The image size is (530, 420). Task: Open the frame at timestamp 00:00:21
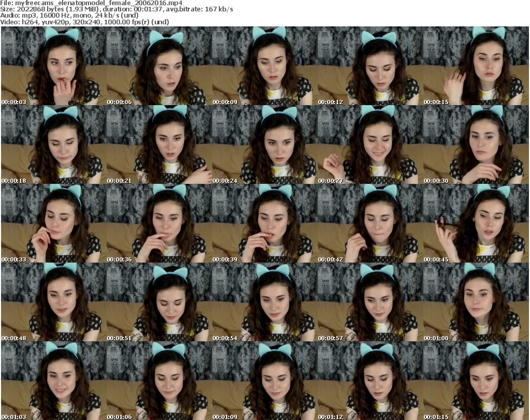pos(159,144)
